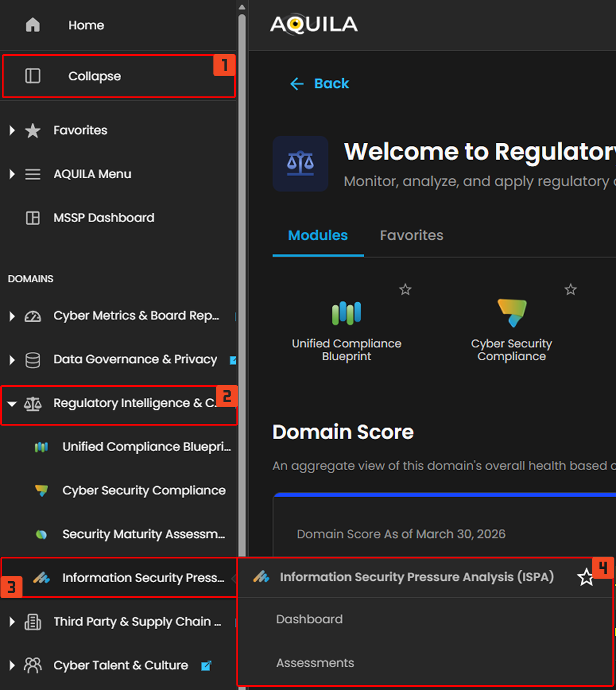
Task: Open Assessments from the ISPA flyout menu
Action: point(315,663)
